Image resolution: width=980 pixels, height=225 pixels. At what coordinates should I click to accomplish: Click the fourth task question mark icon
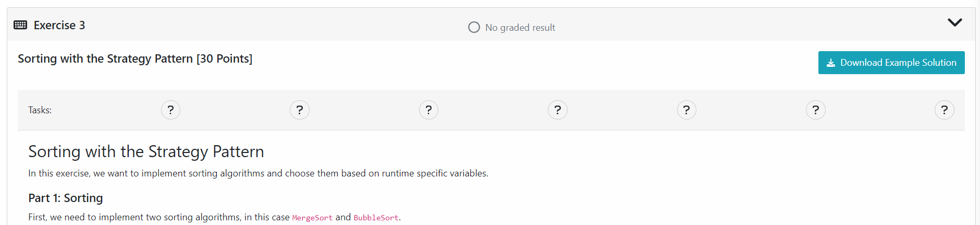(558, 110)
